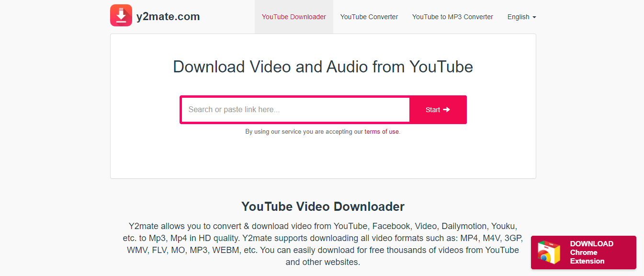Click the 'Download Video and Audio from YouTube' heading
The image size is (644, 276).
point(323,67)
